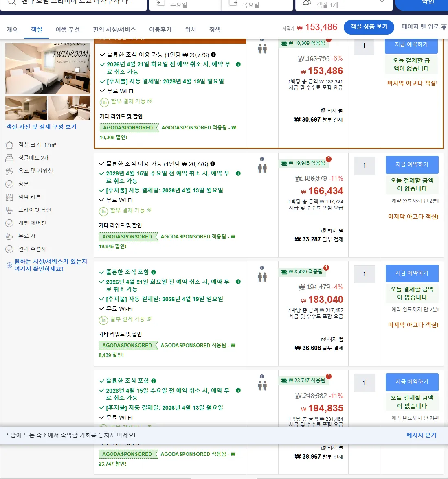This screenshot has width=448, height=479.
Task: Click green info icon on ₩194,835 offer cancellation
Action: click(238, 390)
